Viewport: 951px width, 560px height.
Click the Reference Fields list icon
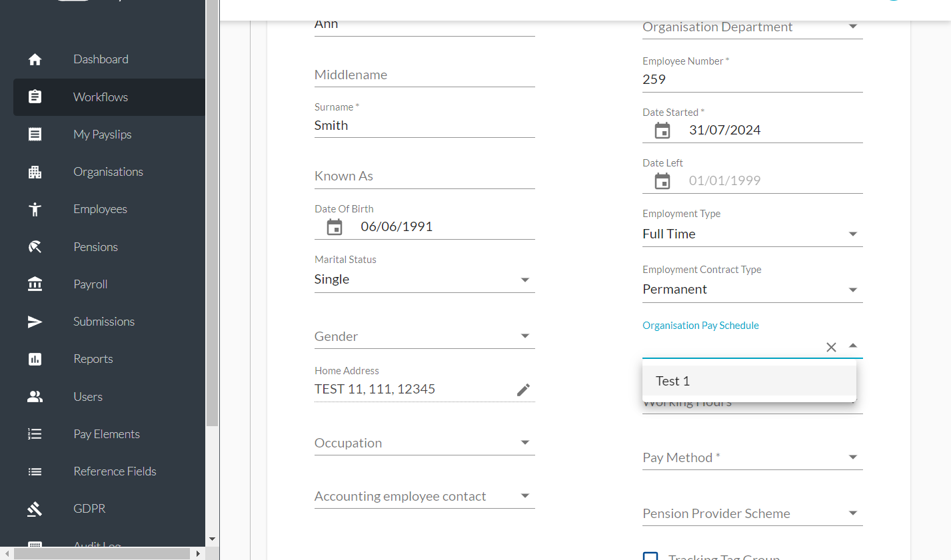click(35, 471)
